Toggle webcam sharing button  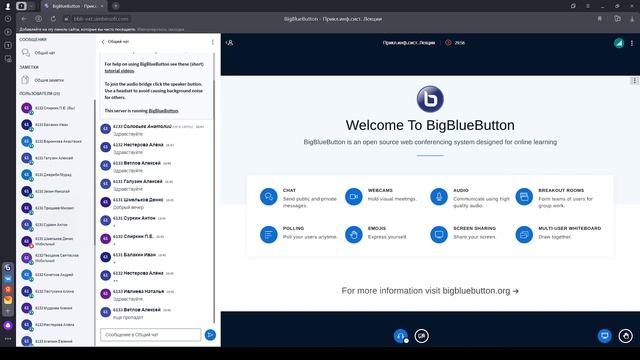click(x=421, y=336)
